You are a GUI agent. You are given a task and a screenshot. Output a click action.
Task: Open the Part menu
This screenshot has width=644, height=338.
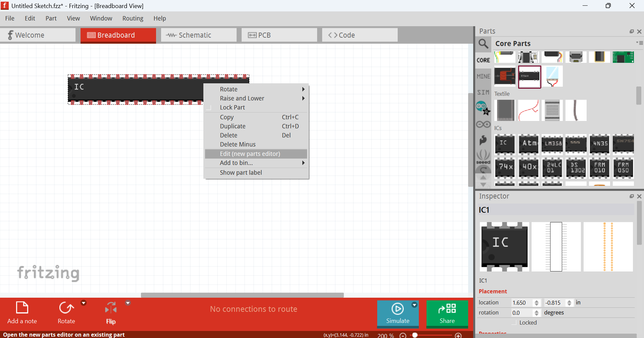click(x=51, y=18)
